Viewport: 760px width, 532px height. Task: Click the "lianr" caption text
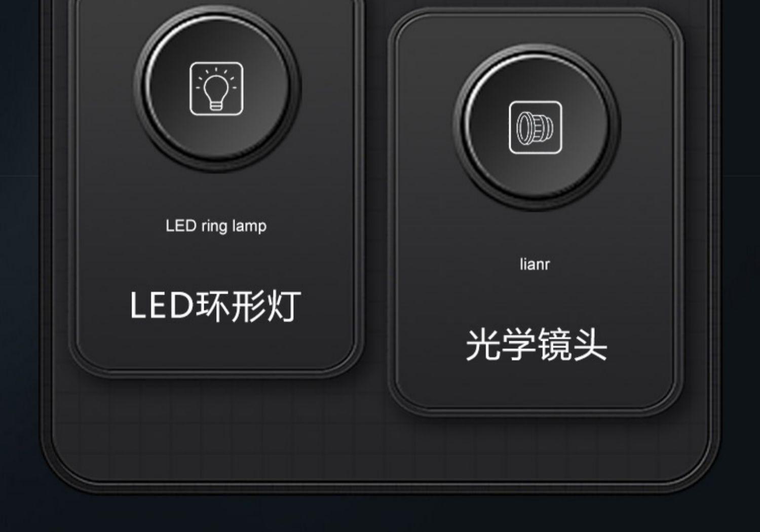pos(535,264)
